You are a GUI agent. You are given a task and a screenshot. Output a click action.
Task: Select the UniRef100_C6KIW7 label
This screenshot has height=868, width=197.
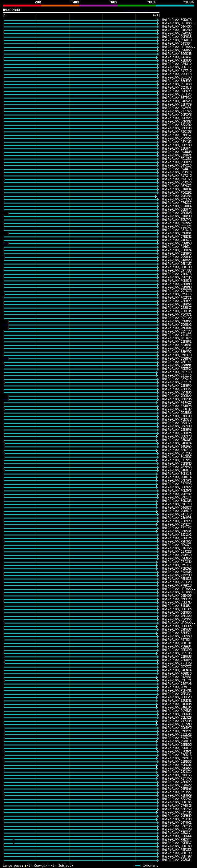[x=177, y=264]
